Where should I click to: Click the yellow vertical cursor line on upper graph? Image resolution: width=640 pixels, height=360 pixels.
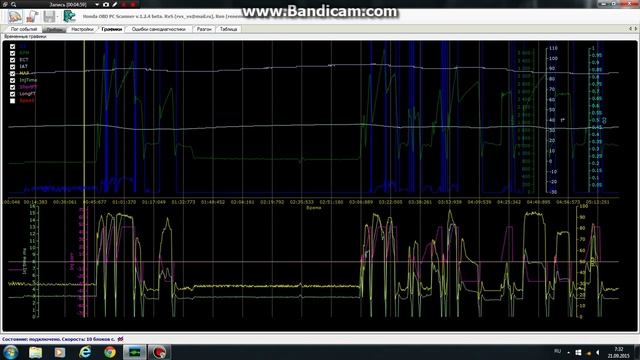(x=84, y=118)
